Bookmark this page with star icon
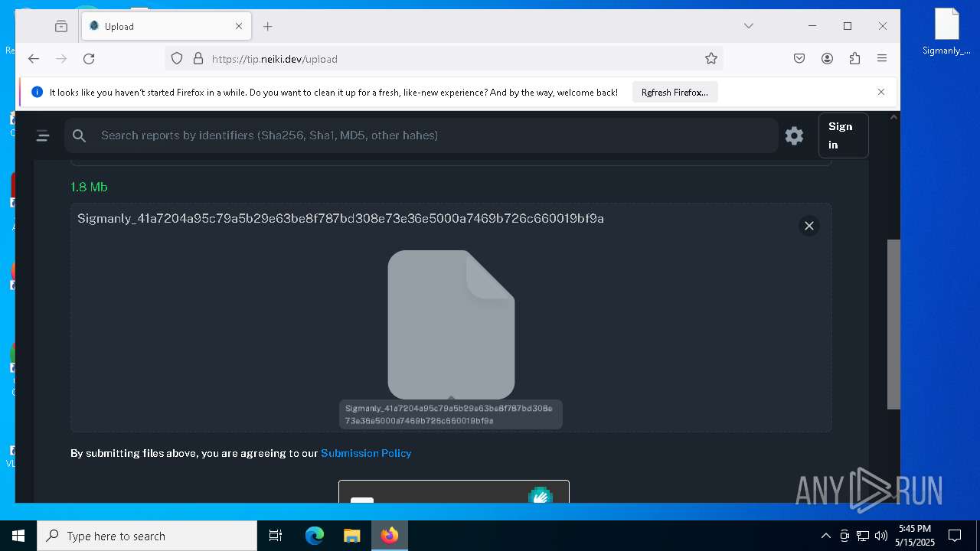 click(x=711, y=59)
